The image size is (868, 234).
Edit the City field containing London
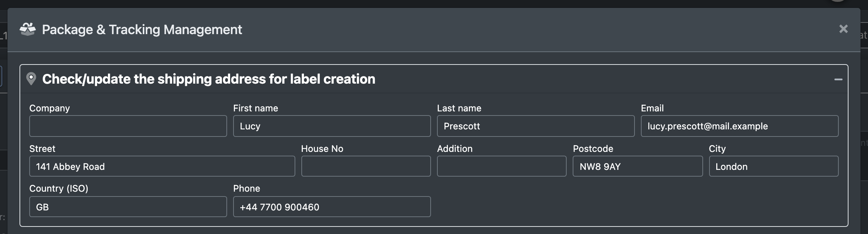point(774,166)
